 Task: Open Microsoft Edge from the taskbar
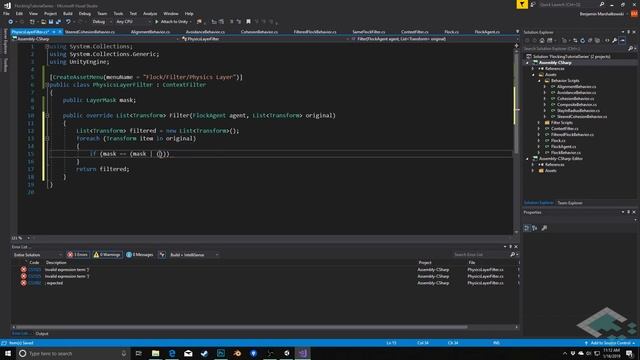point(172,353)
